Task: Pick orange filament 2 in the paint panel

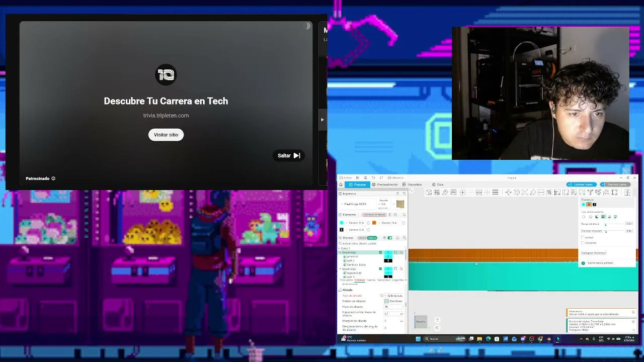Action: 589,205
